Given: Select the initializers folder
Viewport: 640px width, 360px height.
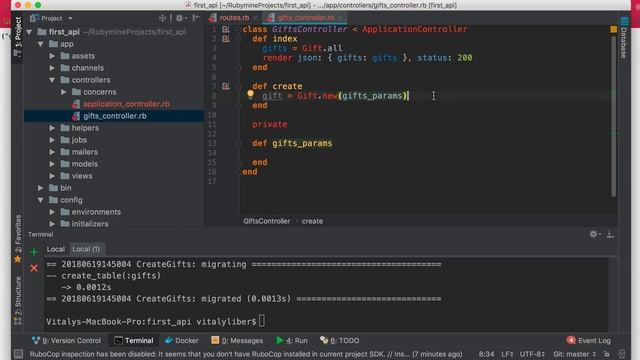Looking at the screenshot, I should 90,224.
